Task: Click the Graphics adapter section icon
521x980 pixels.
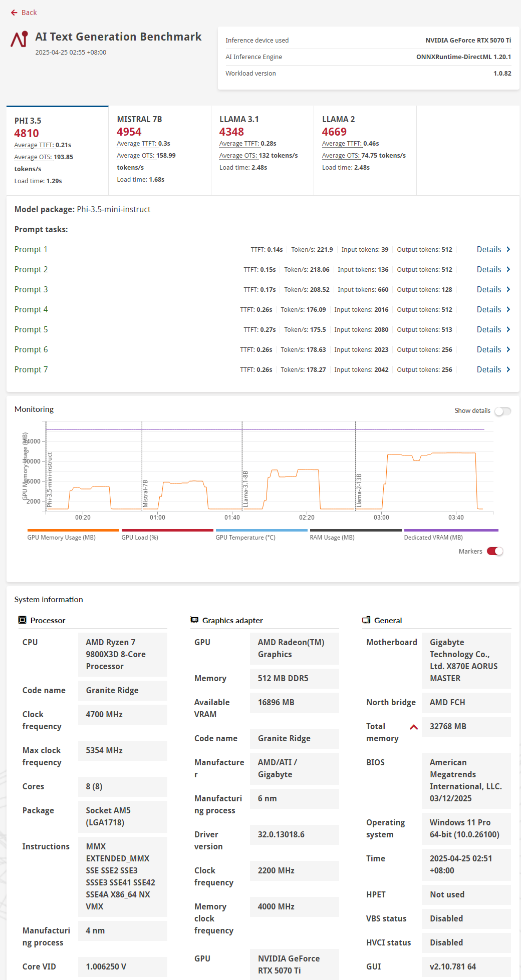Action: 194,620
